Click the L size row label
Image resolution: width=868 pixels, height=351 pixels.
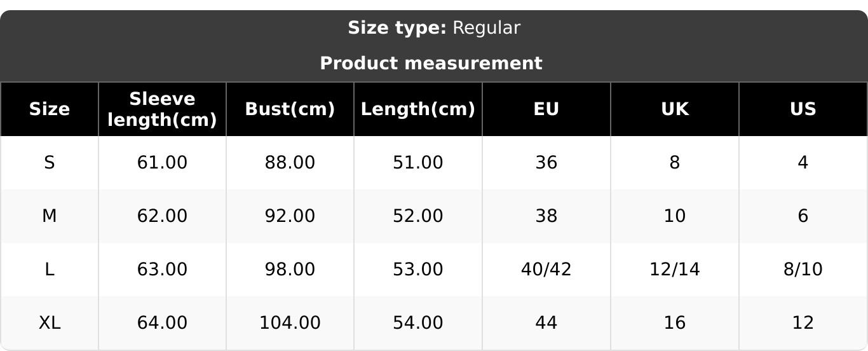[x=50, y=270]
